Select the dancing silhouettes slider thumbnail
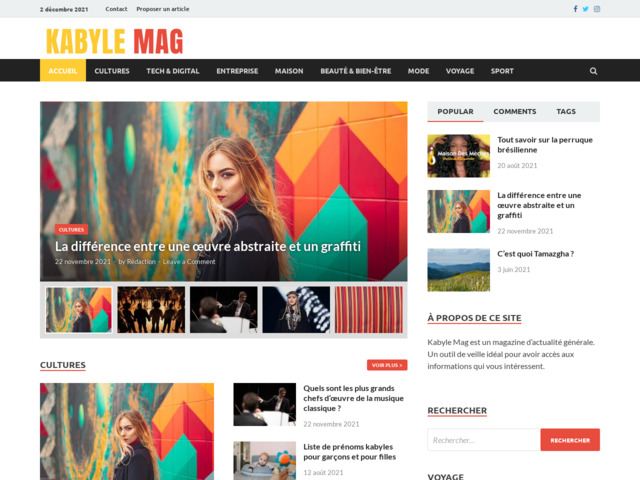Viewport: 640px width, 480px height. pos(151,310)
